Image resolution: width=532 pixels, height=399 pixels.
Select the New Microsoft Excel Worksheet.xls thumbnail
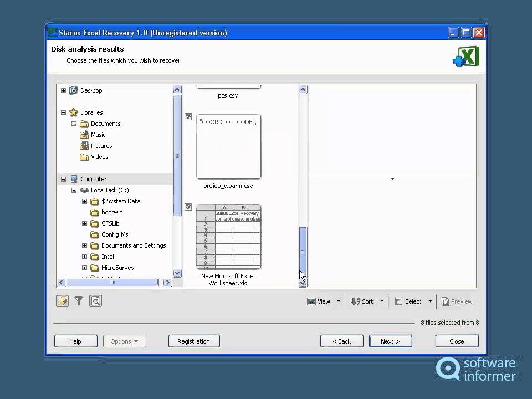228,237
